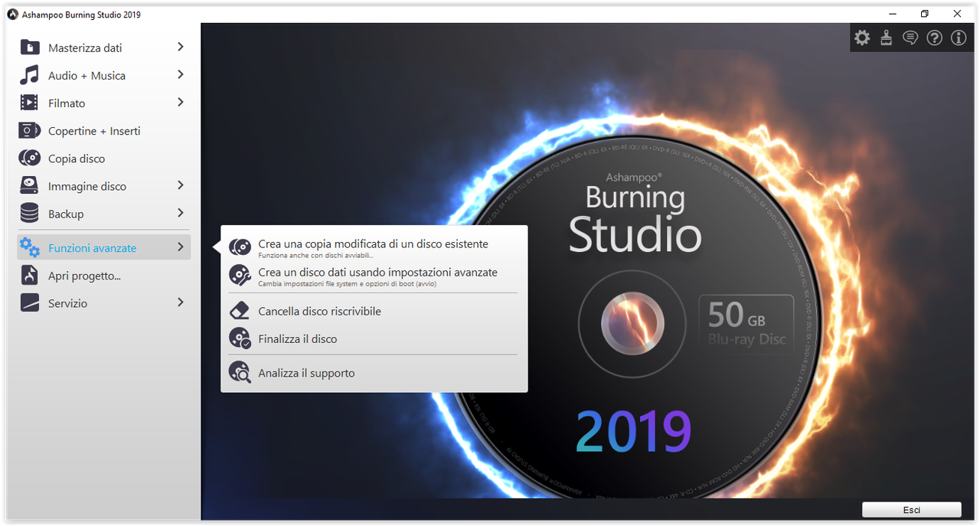Viewport: 980px width, 526px height.
Task: Minimize the Burning Studio window
Action: pyautogui.click(x=893, y=14)
